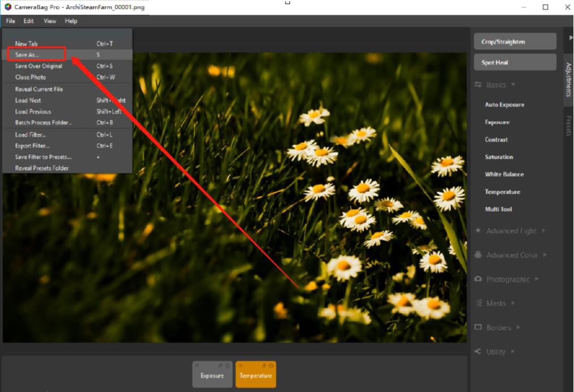Click the Advanced Light heading label
Screen dimensions: 574x392
pos(511,231)
